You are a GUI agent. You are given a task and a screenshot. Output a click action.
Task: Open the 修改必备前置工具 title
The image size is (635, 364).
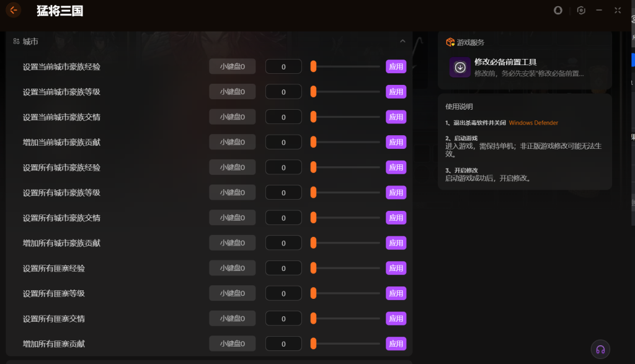pyautogui.click(x=505, y=62)
